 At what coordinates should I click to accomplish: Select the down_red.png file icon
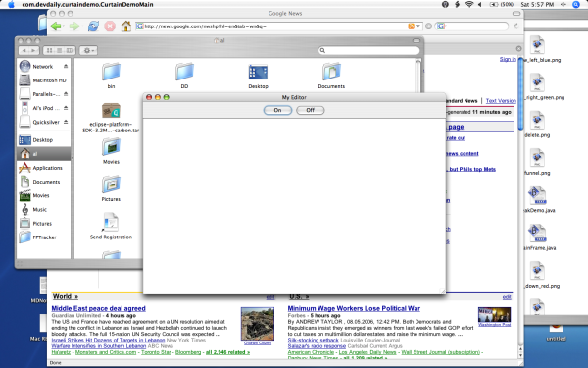click(537, 271)
